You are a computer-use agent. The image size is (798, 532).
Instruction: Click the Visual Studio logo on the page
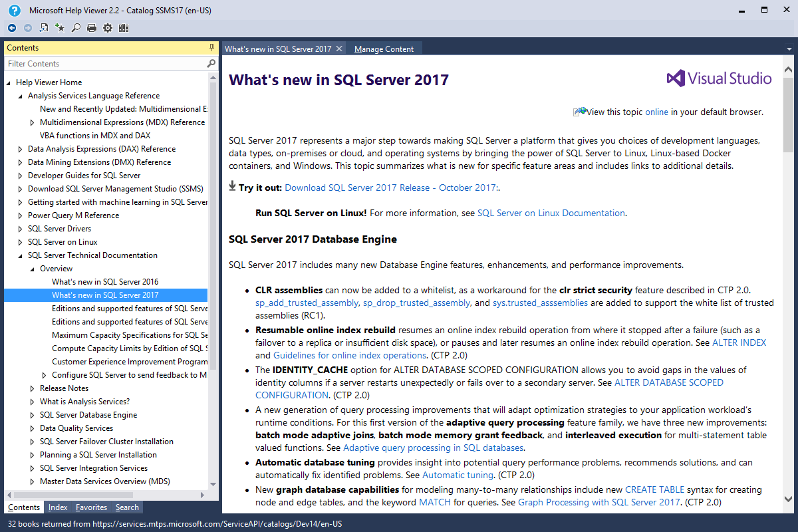[719, 78]
